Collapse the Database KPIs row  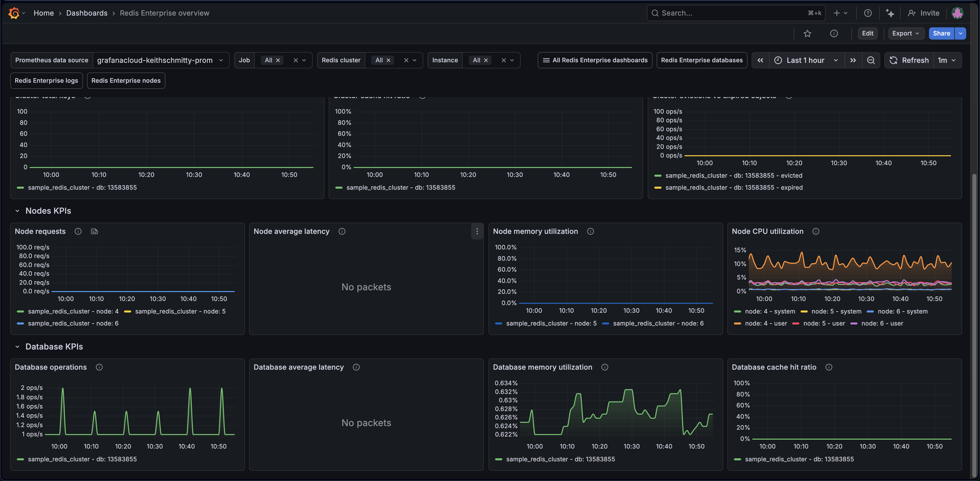[x=17, y=347]
